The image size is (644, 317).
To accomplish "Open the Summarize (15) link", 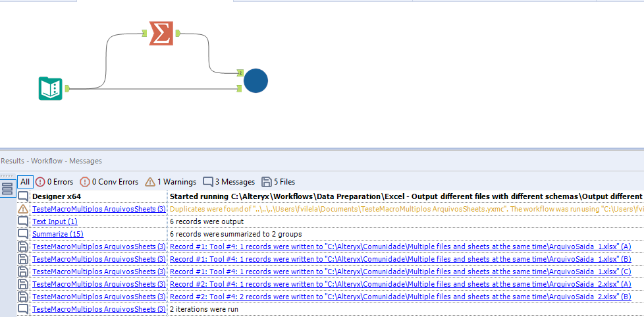I will pos(58,234).
